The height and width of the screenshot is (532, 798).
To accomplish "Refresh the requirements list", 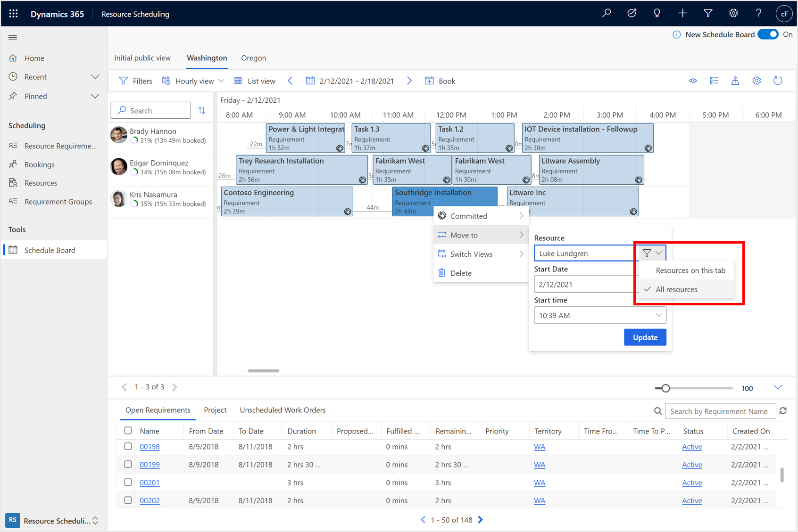I will (783, 411).
